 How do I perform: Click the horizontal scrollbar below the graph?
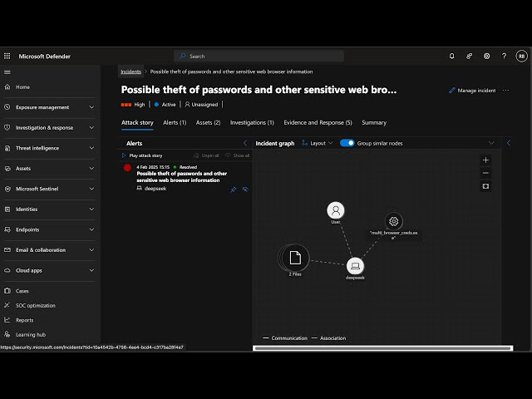(382, 347)
